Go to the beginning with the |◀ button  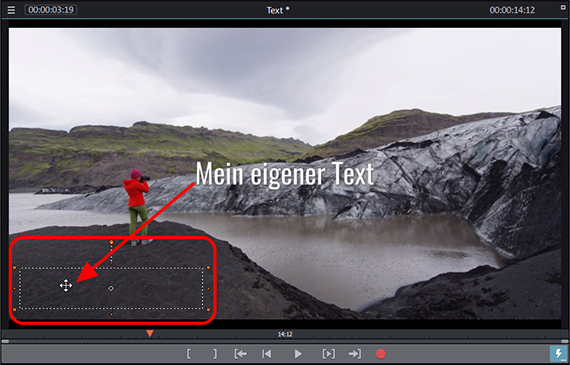266,353
